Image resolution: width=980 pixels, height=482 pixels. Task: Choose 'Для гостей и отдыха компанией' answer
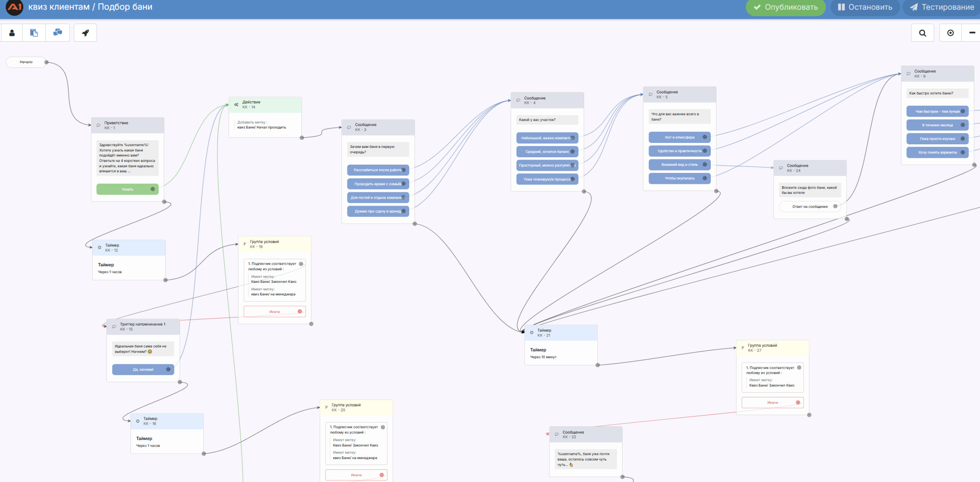(x=378, y=198)
